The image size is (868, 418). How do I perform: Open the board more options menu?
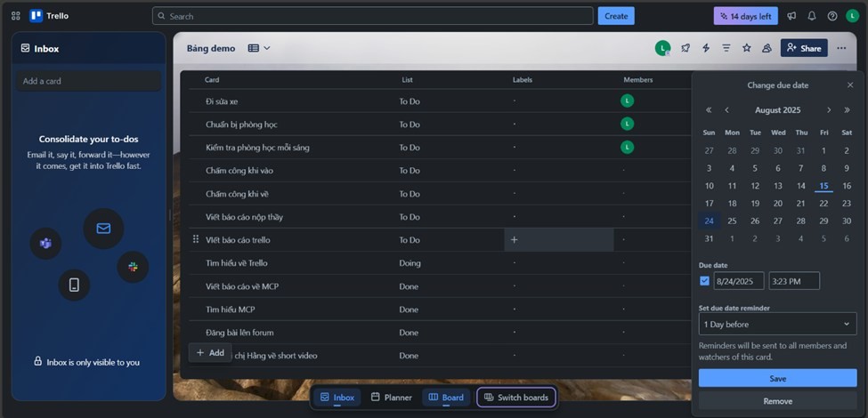click(841, 48)
